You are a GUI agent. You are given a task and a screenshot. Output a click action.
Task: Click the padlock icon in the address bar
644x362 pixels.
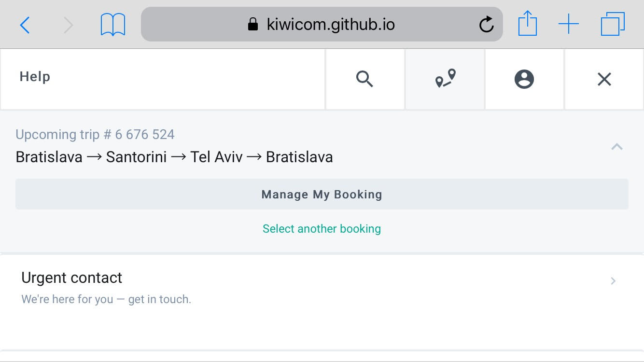(252, 24)
